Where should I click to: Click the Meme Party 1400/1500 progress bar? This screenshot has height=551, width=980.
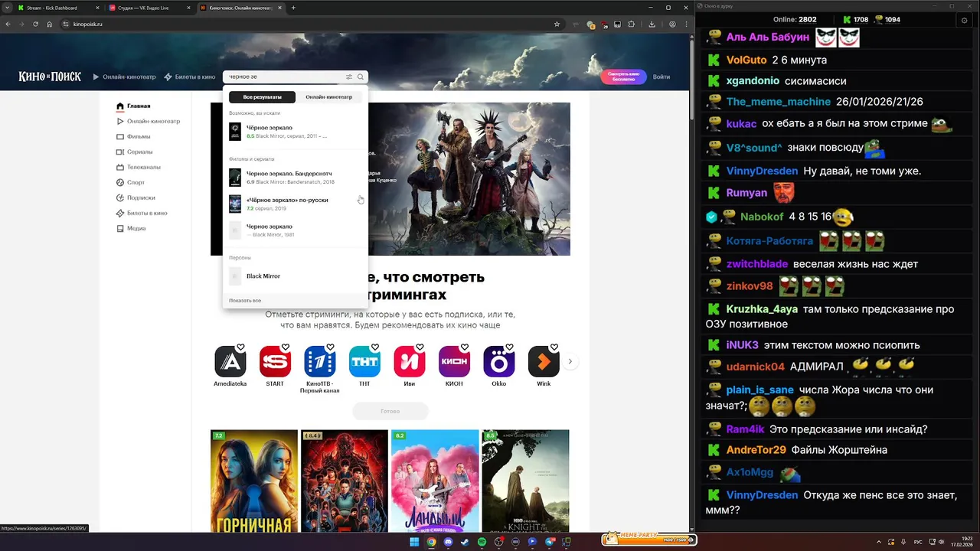click(x=649, y=540)
